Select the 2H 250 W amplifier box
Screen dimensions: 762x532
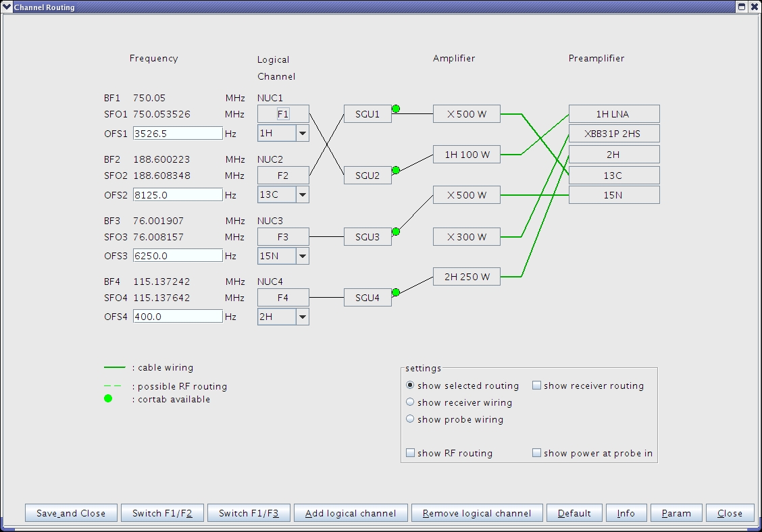(x=466, y=277)
